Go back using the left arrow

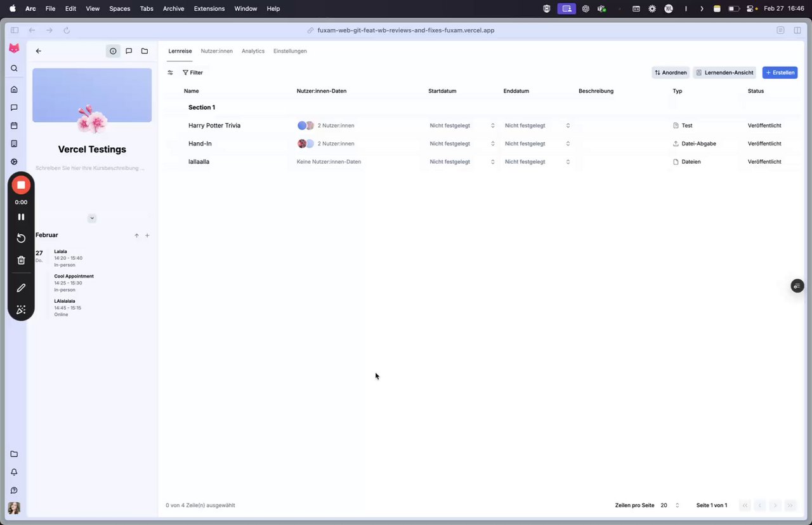tap(39, 51)
